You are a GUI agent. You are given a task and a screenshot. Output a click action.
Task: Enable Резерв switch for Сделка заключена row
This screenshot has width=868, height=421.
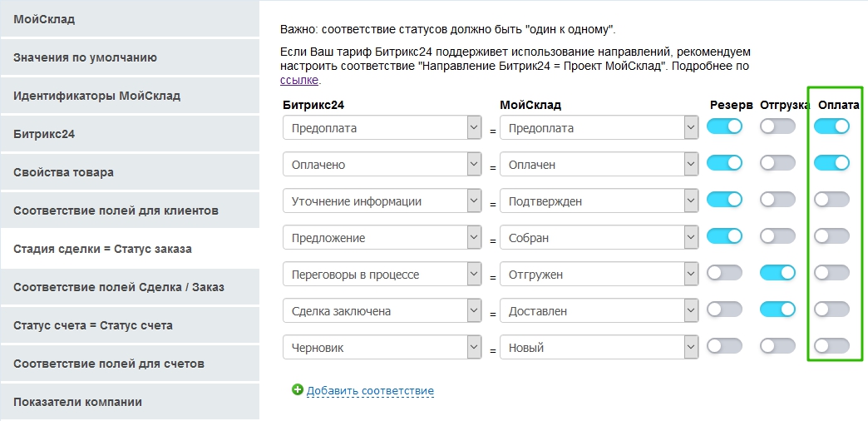pos(723,310)
